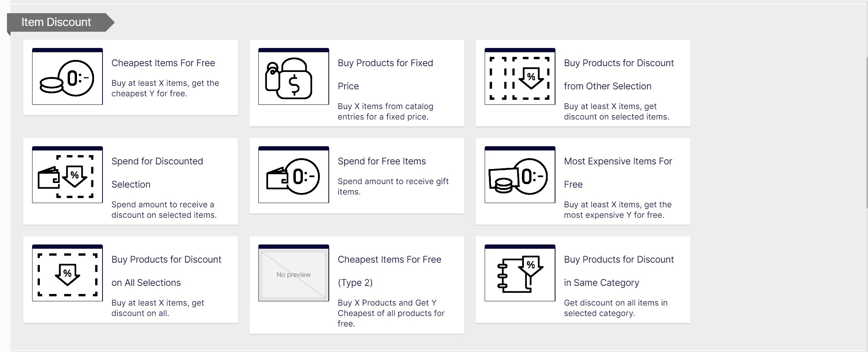Click the dollar lock icon for Fixed Price
Image resolution: width=868 pixels, height=352 pixels.
(x=293, y=76)
